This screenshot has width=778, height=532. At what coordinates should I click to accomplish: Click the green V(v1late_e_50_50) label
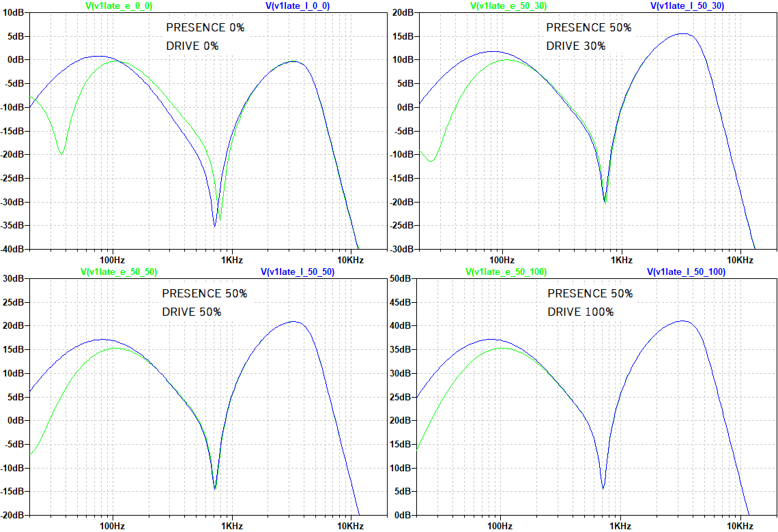coord(119,271)
